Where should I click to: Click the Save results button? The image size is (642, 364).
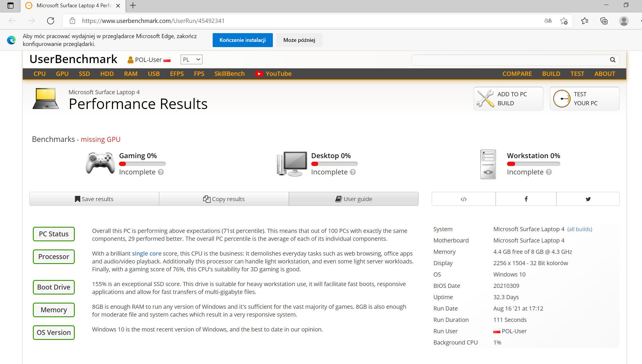tap(94, 199)
